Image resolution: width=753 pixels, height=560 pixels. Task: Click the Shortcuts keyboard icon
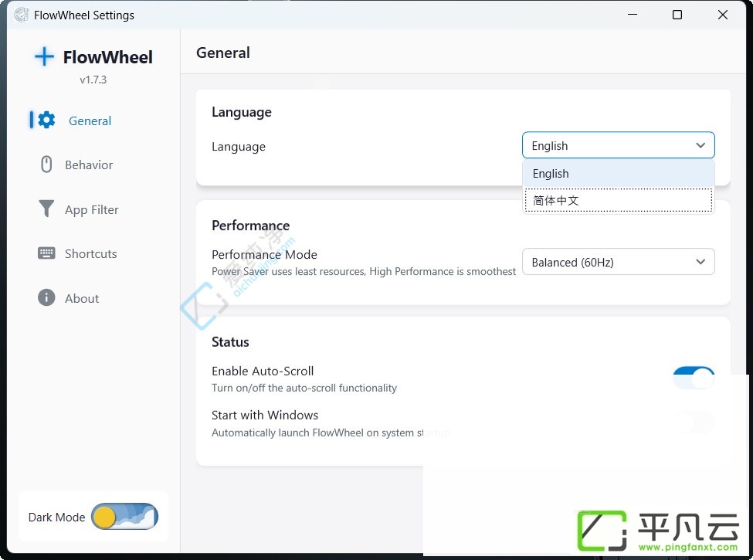coord(46,253)
